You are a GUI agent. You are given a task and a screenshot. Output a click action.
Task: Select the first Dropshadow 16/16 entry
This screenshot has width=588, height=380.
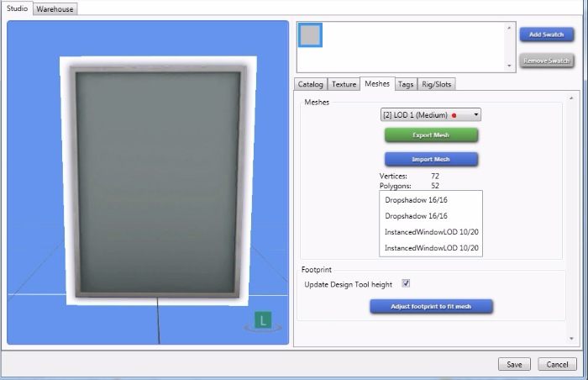tap(412, 200)
